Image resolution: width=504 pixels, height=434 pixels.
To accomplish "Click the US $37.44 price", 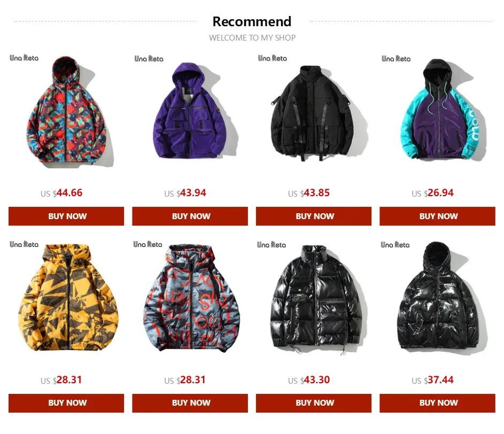I will (x=432, y=380).
